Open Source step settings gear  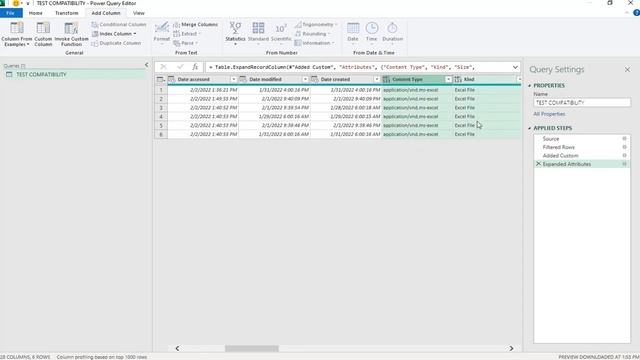pos(624,139)
